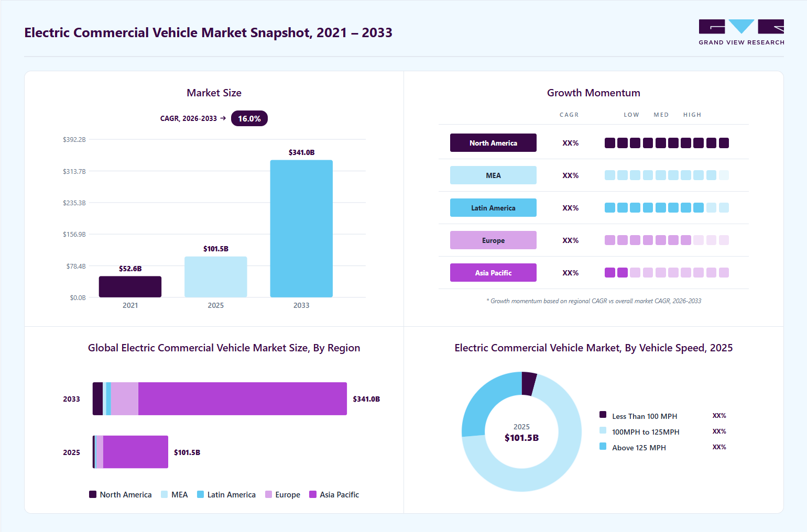Click the dark 2021 bar in Market Size

click(x=130, y=286)
